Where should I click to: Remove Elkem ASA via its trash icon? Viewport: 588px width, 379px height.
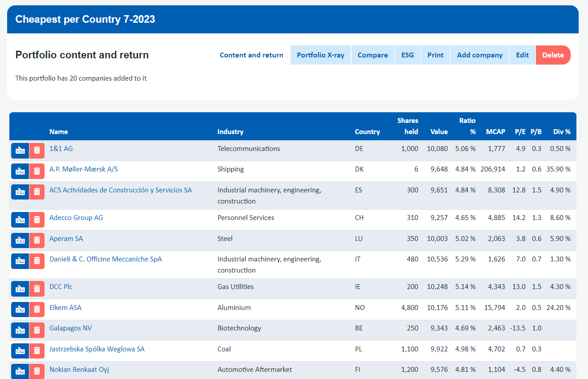[x=37, y=310]
